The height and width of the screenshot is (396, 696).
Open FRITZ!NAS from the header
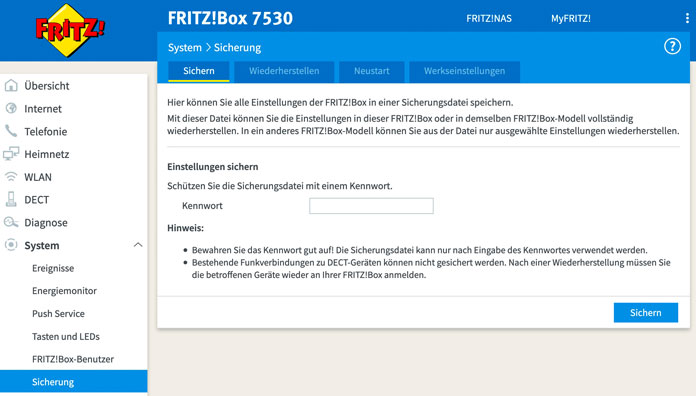point(489,19)
